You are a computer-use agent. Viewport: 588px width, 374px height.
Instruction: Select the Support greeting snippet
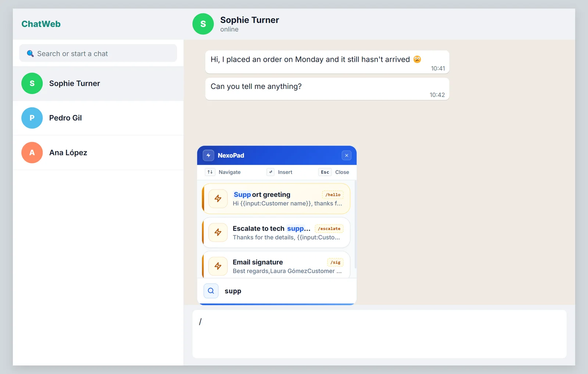point(276,199)
